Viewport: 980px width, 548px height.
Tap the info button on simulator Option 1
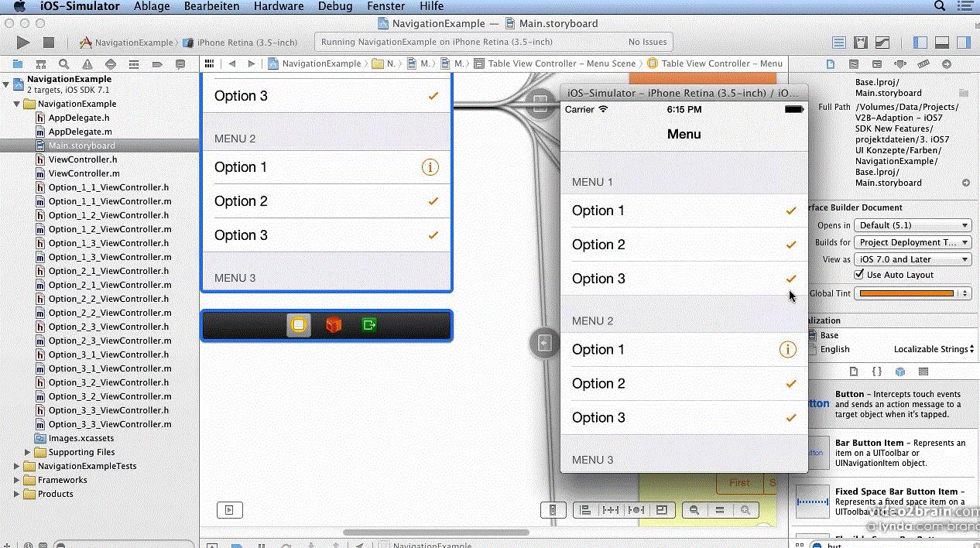(x=787, y=350)
